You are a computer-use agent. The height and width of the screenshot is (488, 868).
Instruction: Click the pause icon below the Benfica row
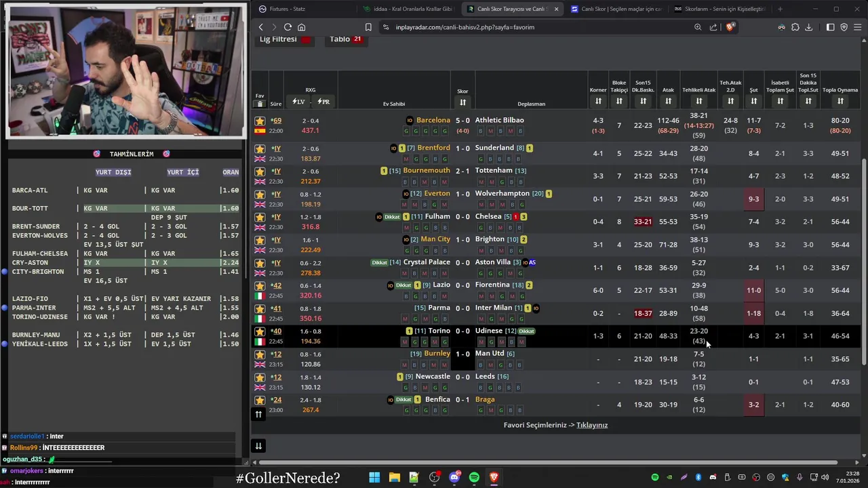pyautogui.click(x=258, y=414)
